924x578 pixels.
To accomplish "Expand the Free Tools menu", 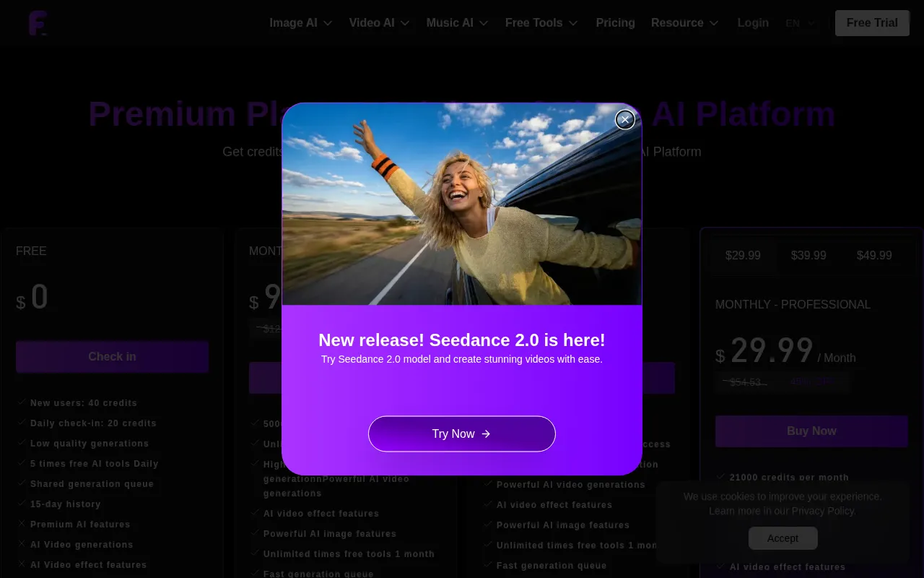I will click(542, 23).
